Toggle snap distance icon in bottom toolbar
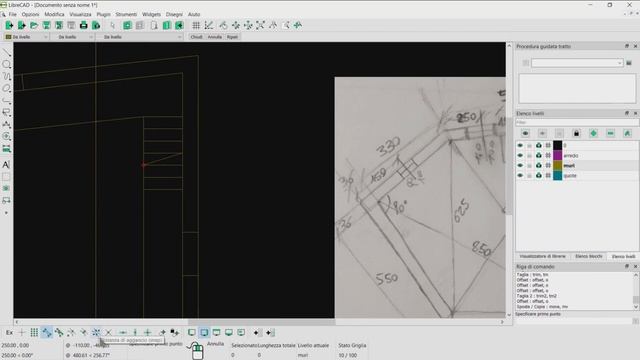 [x=96, y=333]
